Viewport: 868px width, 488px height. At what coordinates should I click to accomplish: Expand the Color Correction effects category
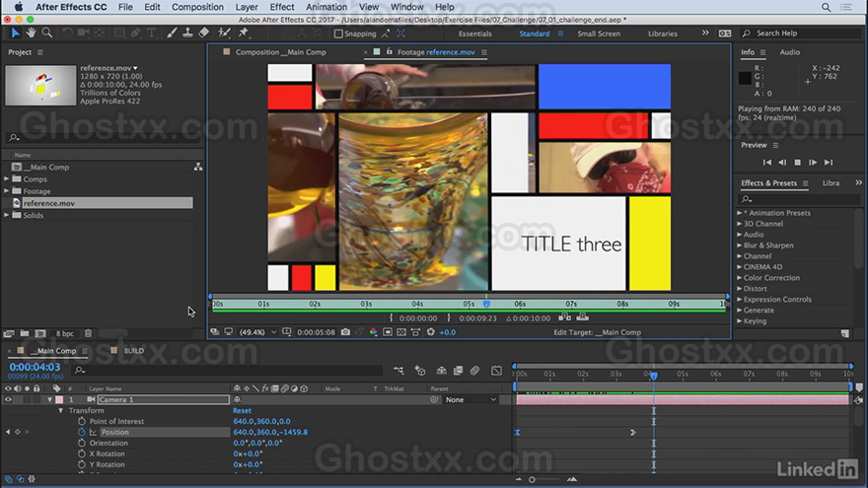tap(740, 278)
